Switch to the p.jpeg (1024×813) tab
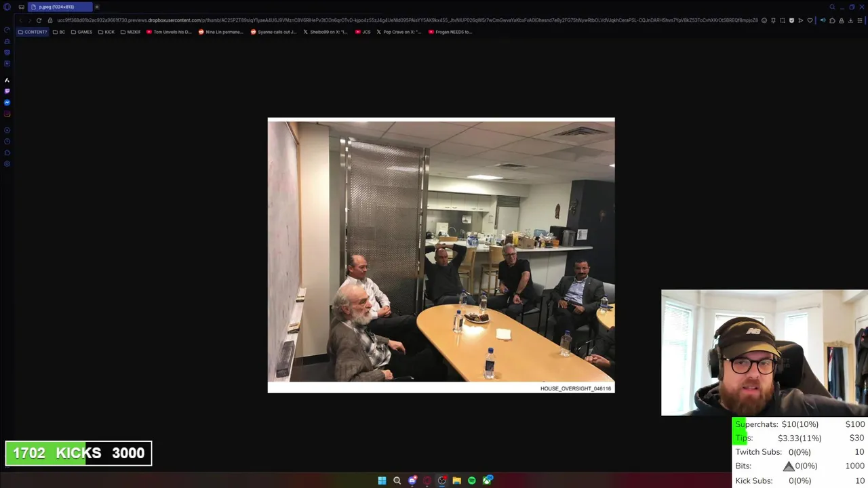868x488 pixels. tap(60, 7)
